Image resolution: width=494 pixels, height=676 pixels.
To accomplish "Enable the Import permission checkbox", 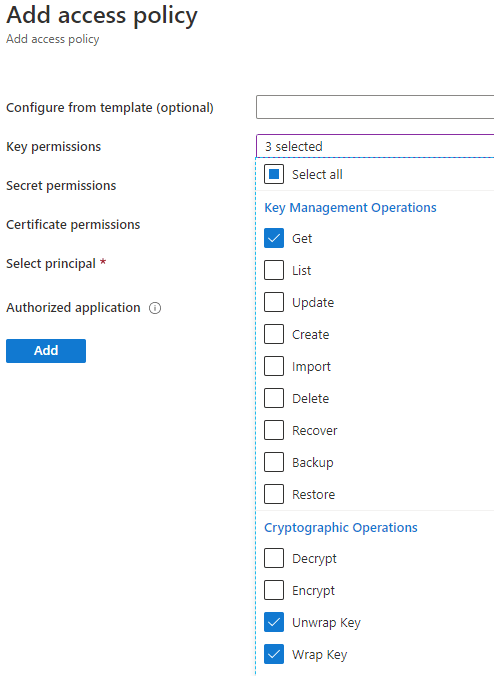I will coord(274,366).
